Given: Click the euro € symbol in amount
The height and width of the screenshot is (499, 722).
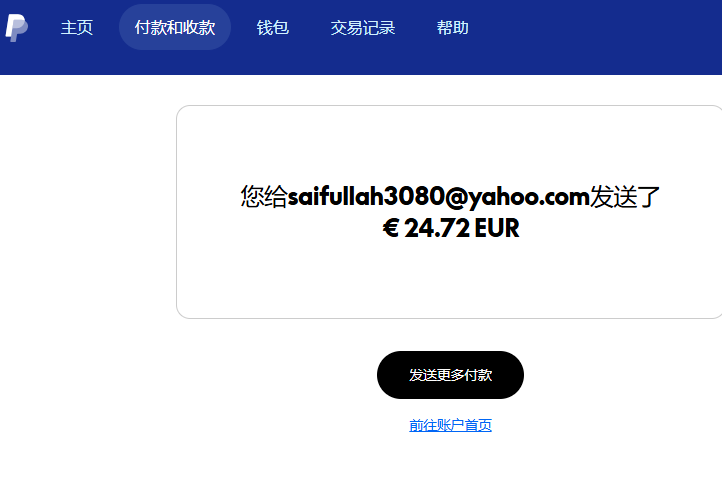Looking at the screenshot, I should [390, 228].
